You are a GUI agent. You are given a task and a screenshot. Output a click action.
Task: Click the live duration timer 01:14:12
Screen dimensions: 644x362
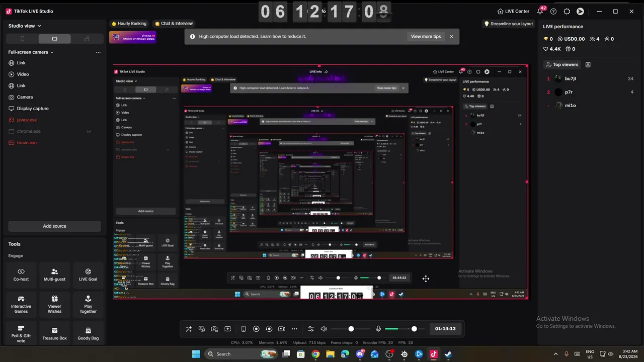(445, 329)
